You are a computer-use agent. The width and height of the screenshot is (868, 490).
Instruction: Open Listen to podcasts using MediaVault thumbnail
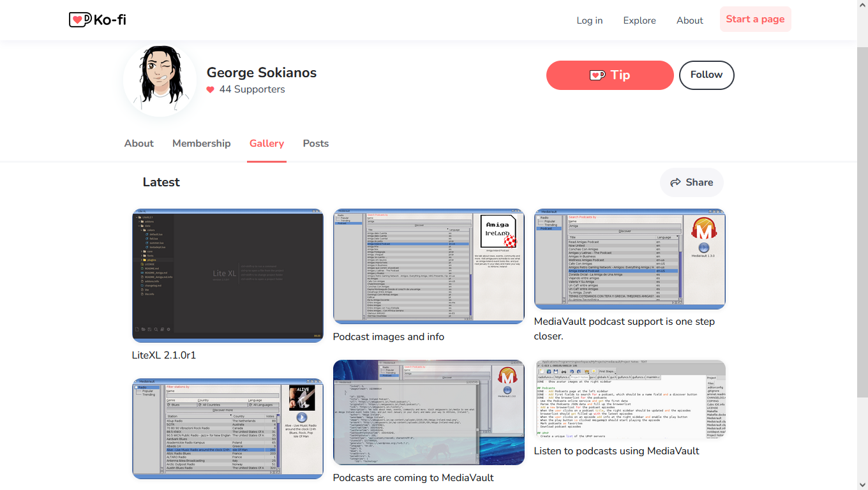(629, 399)
